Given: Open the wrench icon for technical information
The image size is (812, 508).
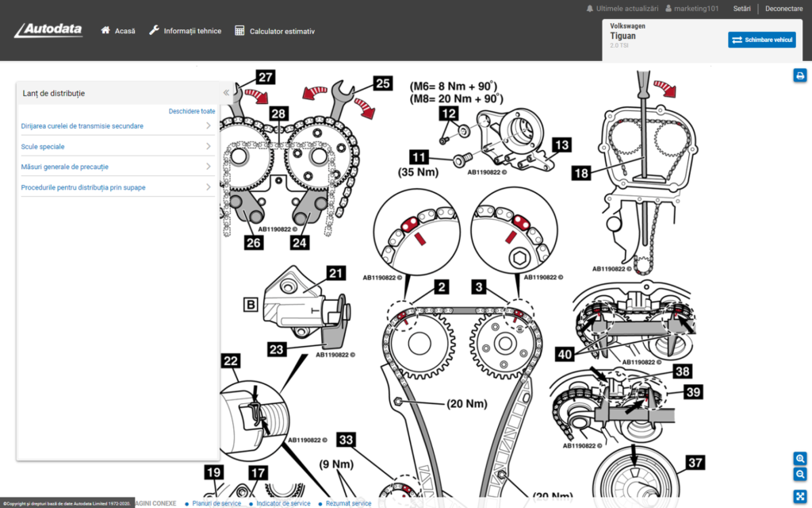Looking at the screenshot, I should click(x=155, y=31).
